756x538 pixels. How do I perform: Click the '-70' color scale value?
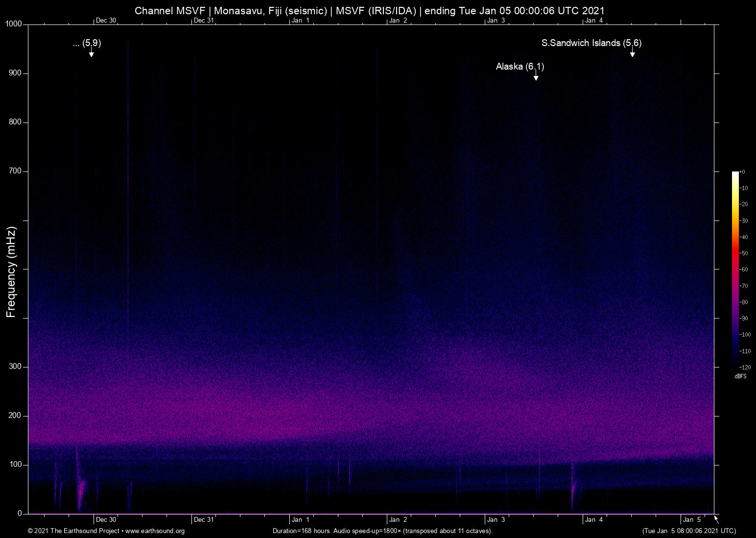[743, 286]
